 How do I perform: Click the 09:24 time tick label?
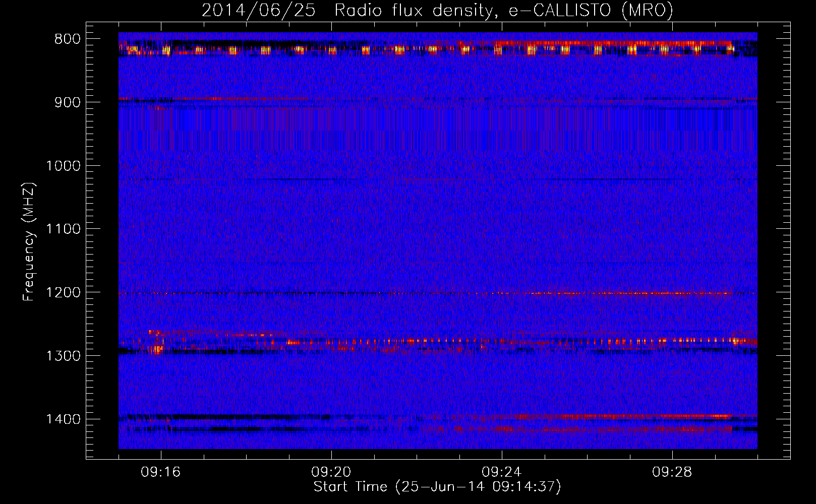click(x=502, y=472)
